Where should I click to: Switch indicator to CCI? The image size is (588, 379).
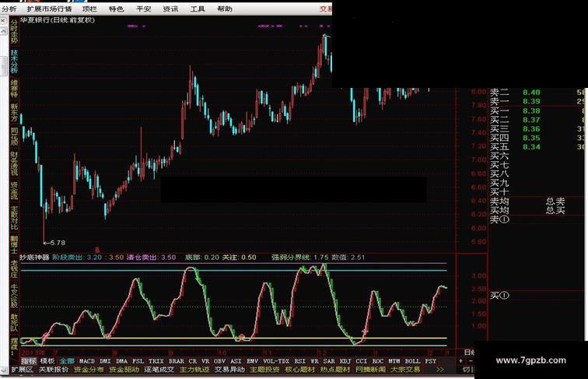pyautogui.click(x=362, y=361)
